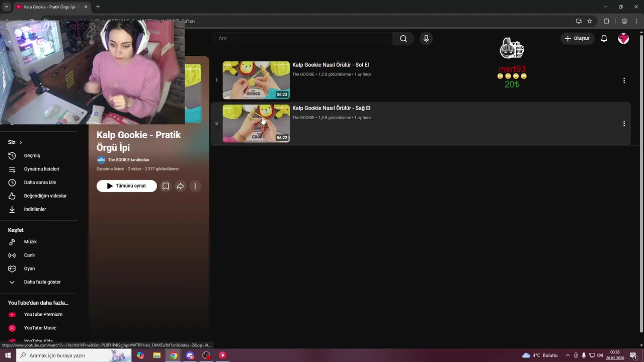Share the playlist with the arrow icon
This screenshot has height=362, width=644.
(x=180, y=186)
